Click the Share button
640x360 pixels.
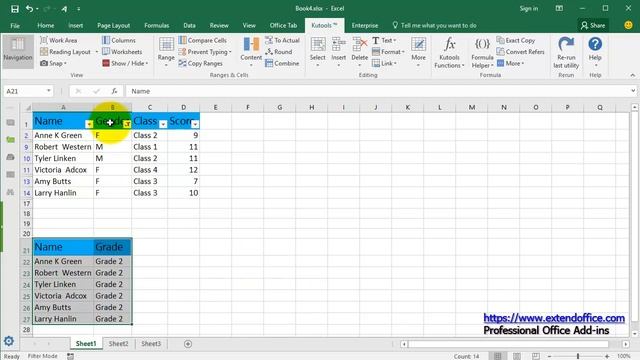pos(593,25)
